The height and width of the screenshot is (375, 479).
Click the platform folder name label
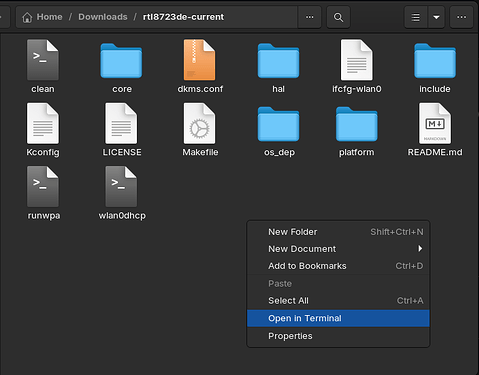point(357,153)
